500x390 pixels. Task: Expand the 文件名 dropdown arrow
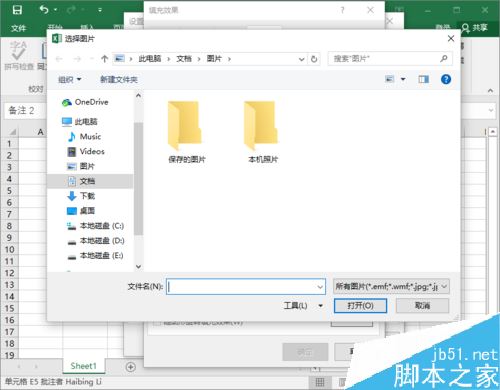coord(320,287)
